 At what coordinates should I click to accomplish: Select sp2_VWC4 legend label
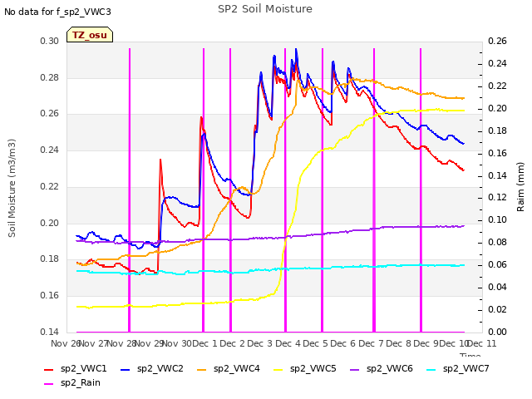236,368
